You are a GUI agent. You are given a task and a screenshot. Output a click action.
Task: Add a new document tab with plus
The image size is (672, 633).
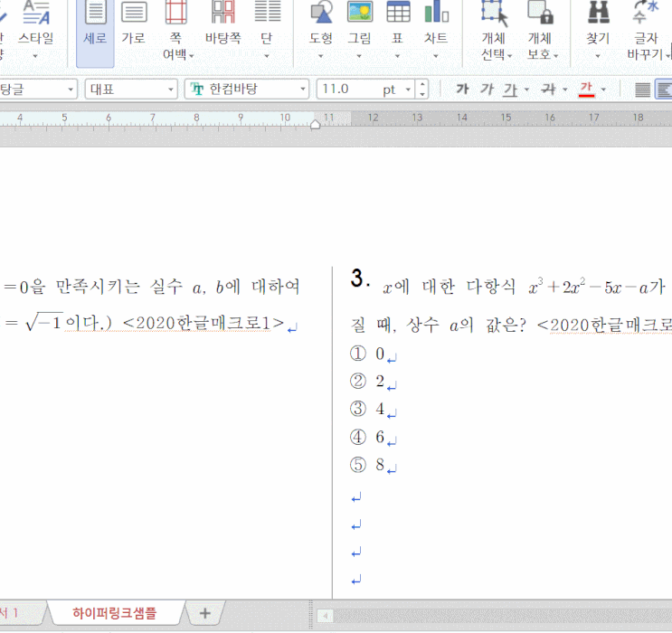tap(205, 613)
